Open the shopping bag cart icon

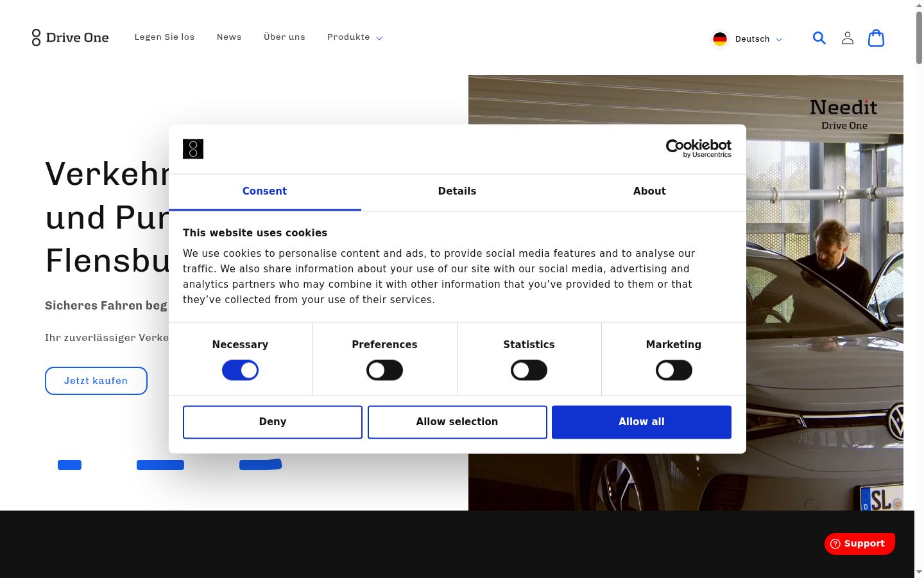coord(876,38)
